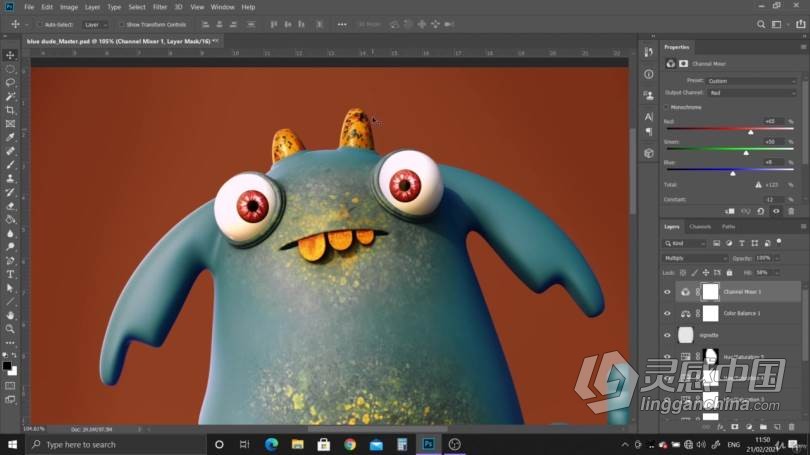810x455 pixels.
Task: Delete layer using Layers trash icon
Action: click(x=791, y=427)
